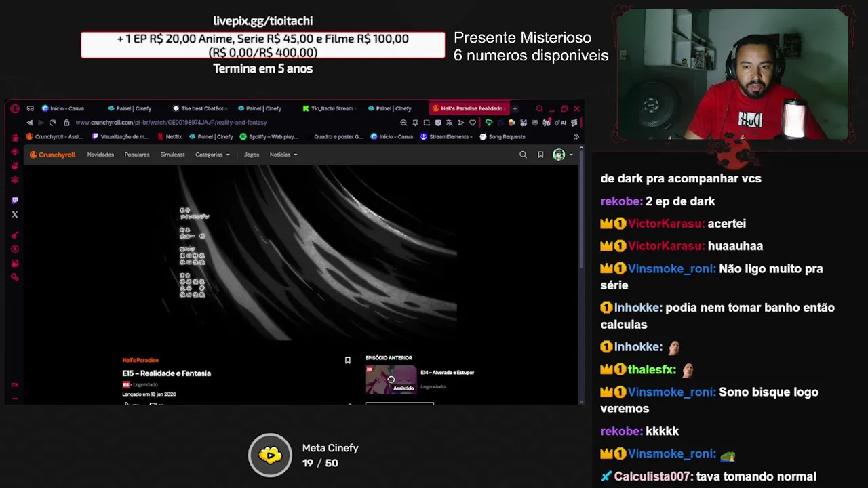Click the zoom-out magnifier in address bar
The image size is (868, 488).
(403, 123)
